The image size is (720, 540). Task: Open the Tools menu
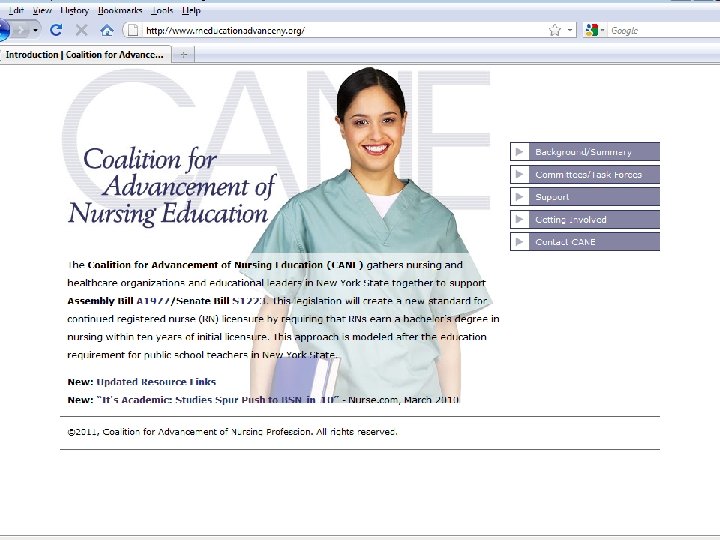point(162,10)
